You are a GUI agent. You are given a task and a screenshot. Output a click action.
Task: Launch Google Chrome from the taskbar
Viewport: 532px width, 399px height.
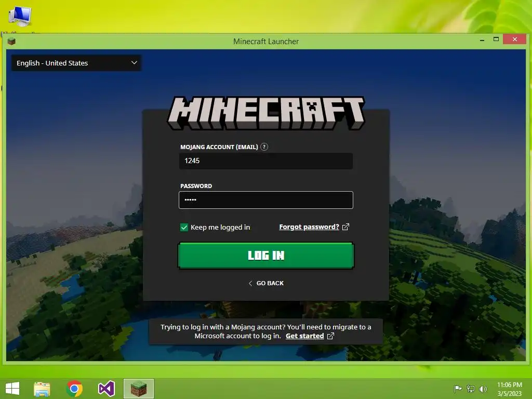(x=74, y=389)
